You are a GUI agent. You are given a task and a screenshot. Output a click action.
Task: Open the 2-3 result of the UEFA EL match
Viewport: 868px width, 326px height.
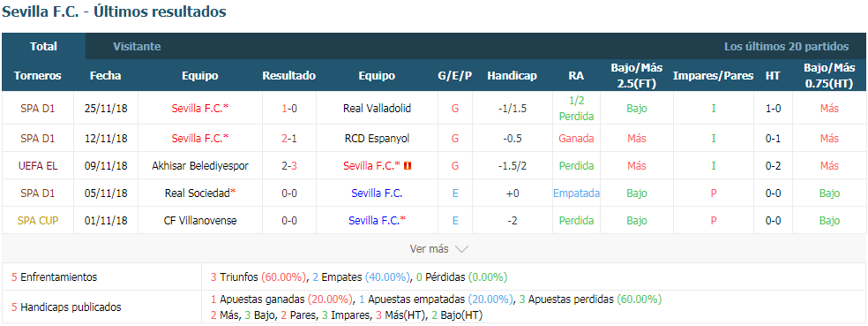[289, 166]
